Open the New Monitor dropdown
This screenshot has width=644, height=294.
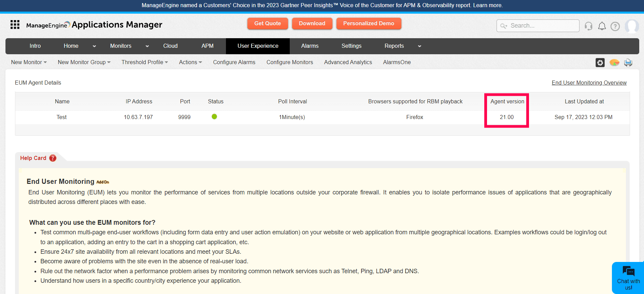coord(29,62)
